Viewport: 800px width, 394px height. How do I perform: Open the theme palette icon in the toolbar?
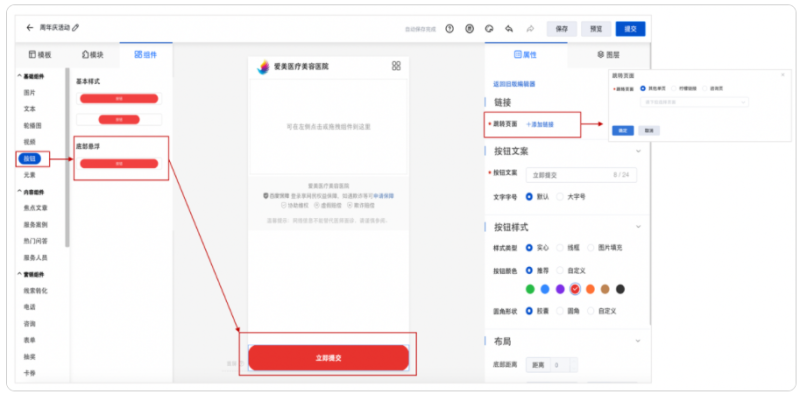(489, 29)
